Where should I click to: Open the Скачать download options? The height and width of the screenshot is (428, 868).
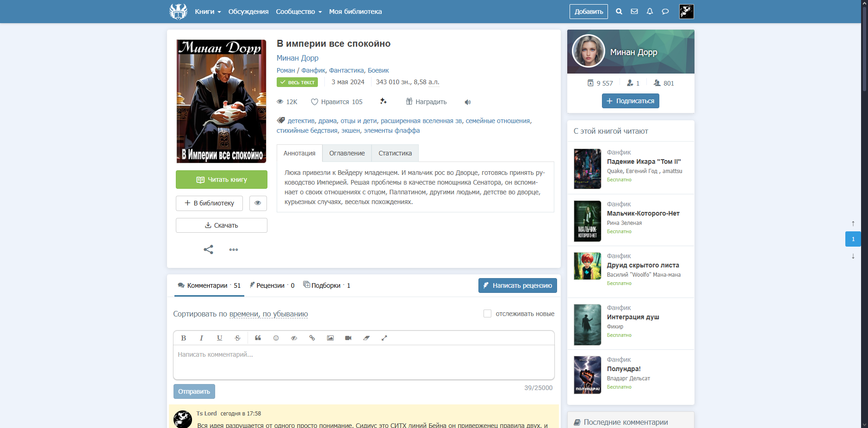(222, 225)
